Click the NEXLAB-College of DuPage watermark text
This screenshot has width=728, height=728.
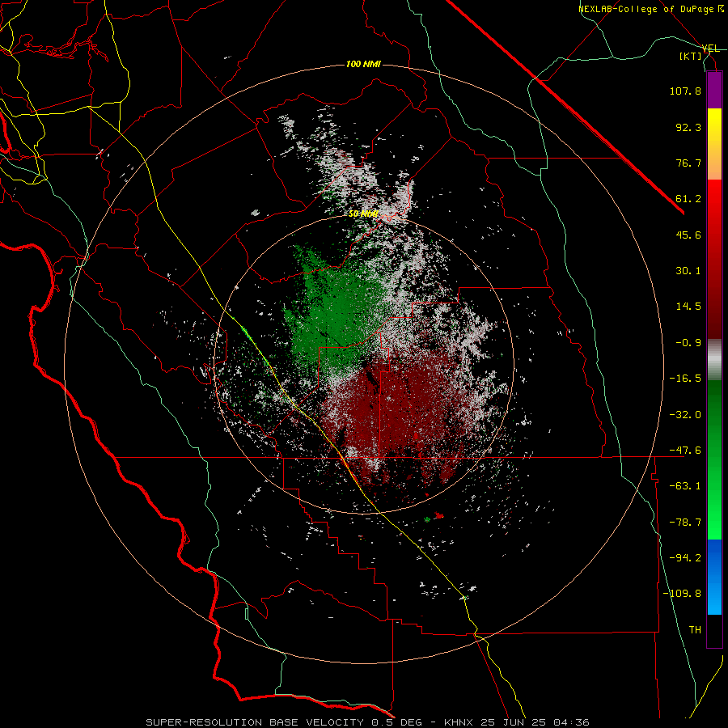(x=650, y=9)
